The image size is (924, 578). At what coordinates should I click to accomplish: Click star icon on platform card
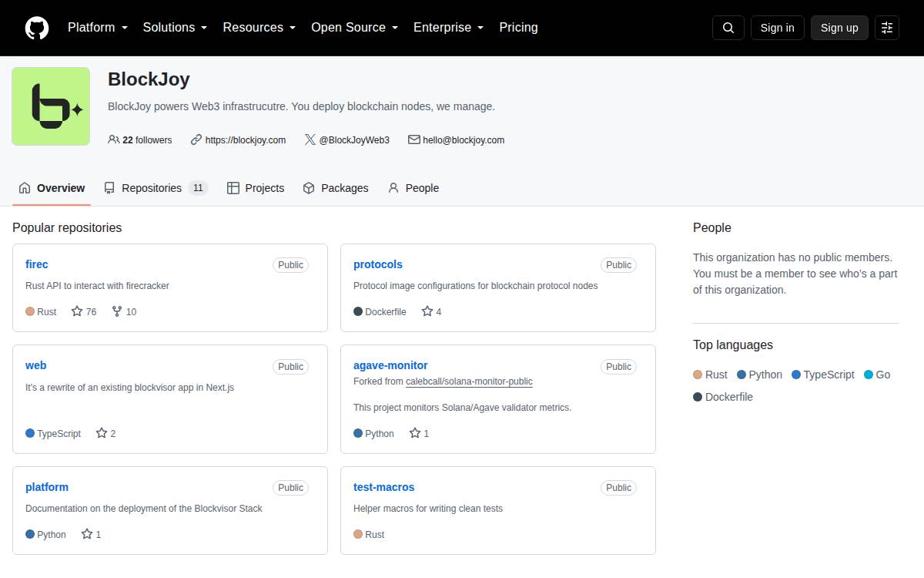click(x=87, y=534)
